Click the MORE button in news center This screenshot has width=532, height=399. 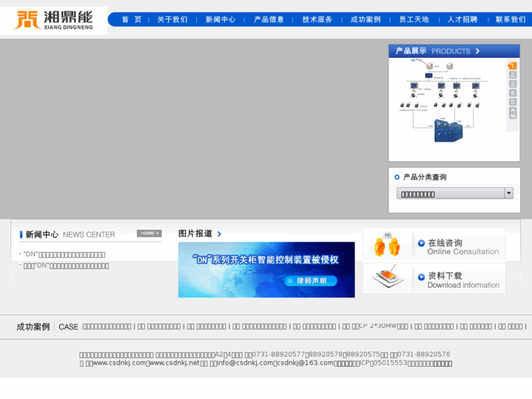[x=149, y=234]
